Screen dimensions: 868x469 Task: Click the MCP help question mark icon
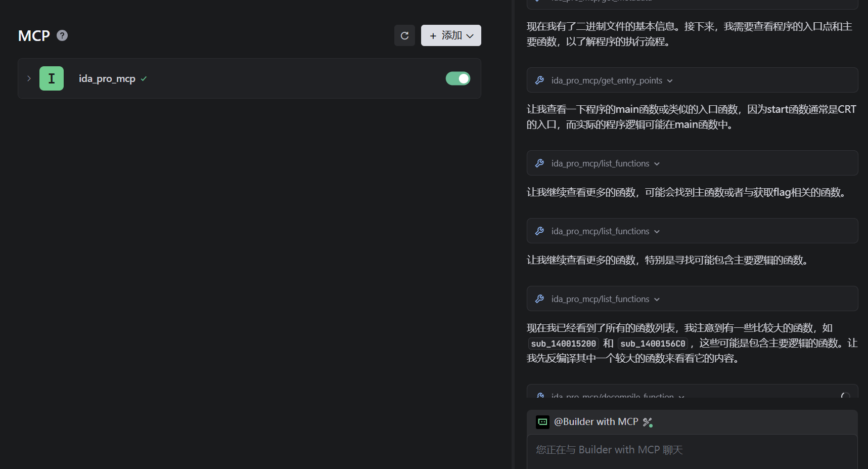62,35
